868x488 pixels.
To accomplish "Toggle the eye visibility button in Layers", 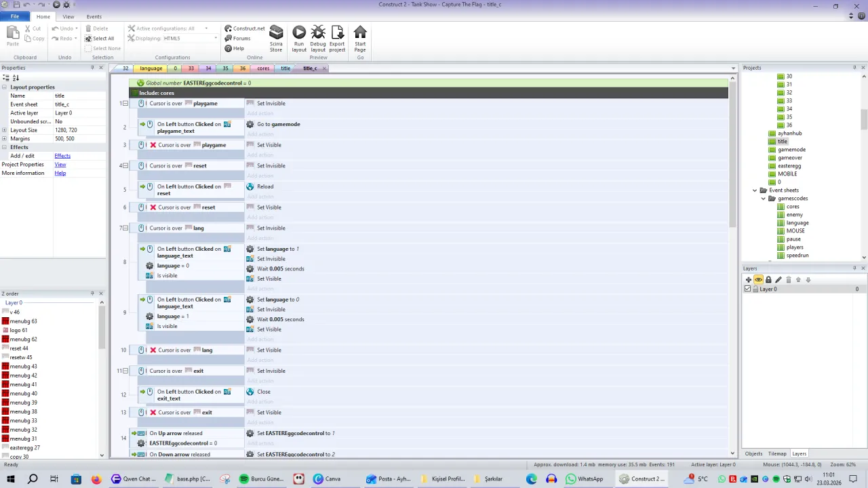I will (758, 279).
